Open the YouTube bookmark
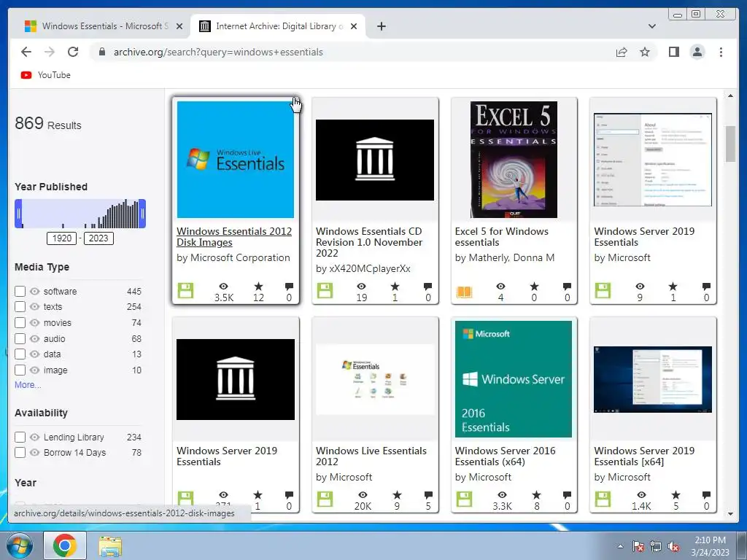The image size is (747, 560). coord(46,75)
